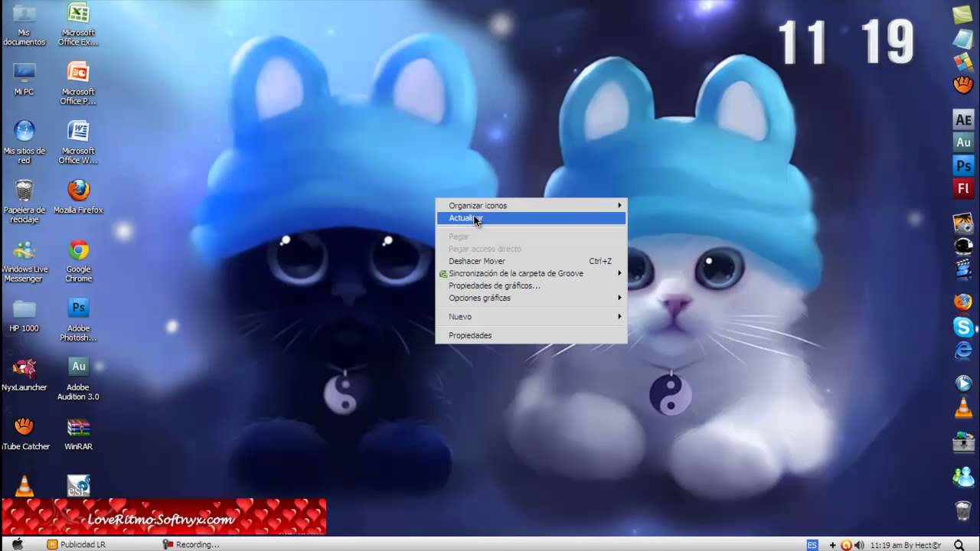Open the HP 1000 folder
The image size is (980, 551).
(24, 315)
